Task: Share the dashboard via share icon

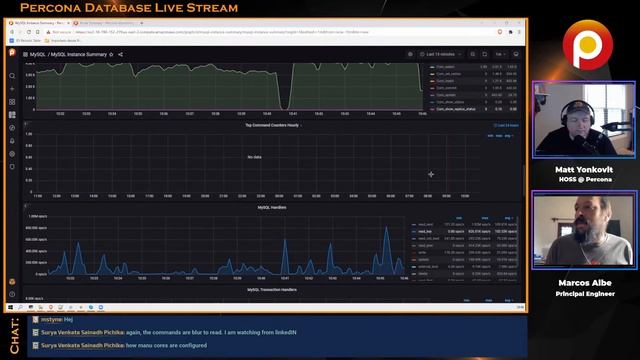Action: click(120, 54)
